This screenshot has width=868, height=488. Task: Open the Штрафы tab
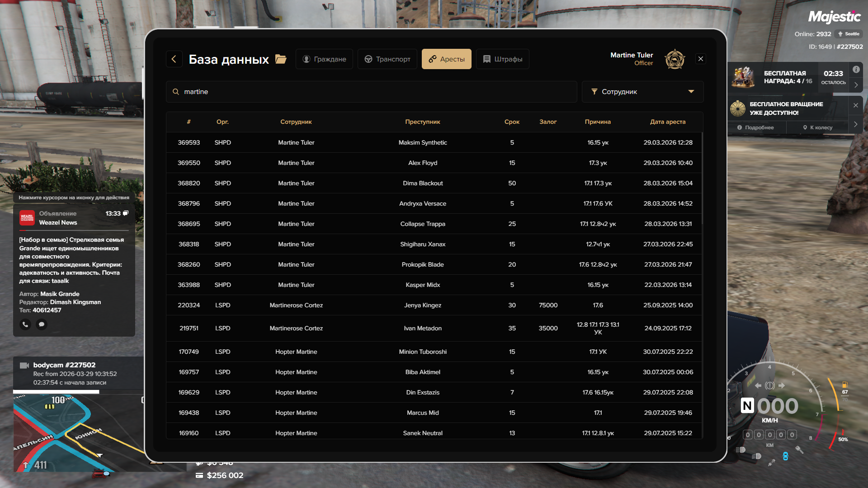[502, 59]
